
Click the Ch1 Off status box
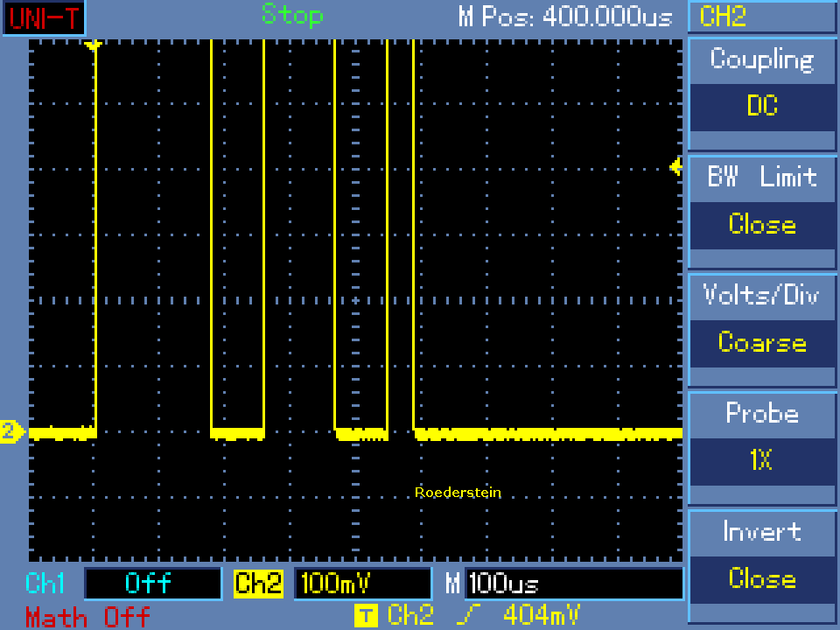pyautogui.click(x=153, y=584)
